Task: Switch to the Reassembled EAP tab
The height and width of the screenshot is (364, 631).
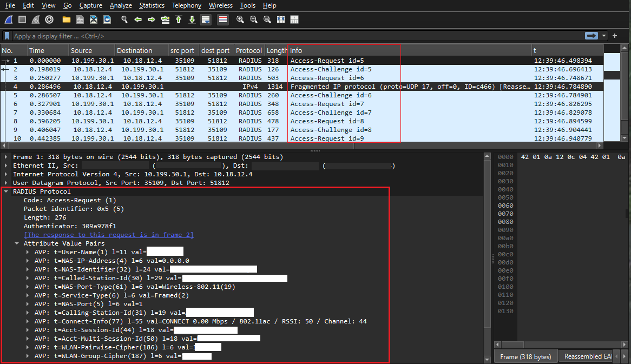Action: coord(587,356)
